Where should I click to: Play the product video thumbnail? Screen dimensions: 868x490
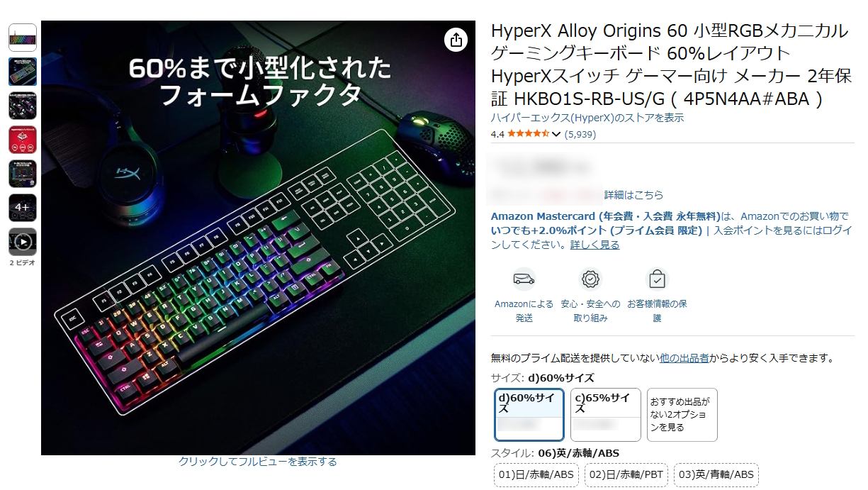click(x=23, y=242)
